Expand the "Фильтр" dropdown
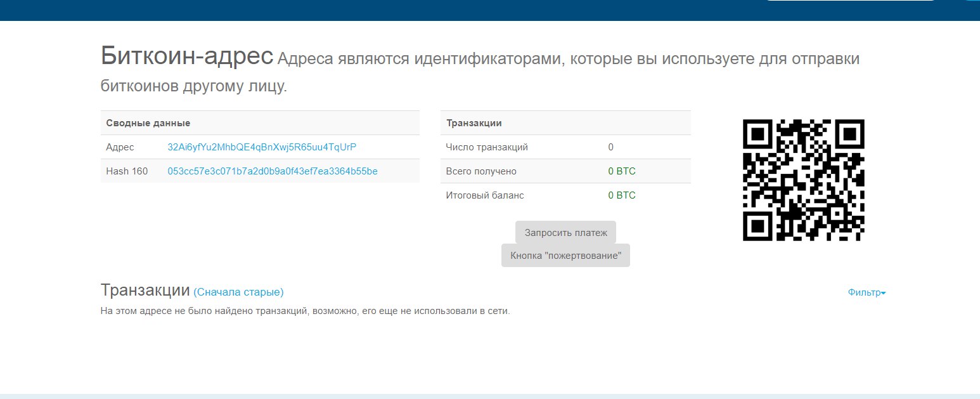 (x=867, y=292)
